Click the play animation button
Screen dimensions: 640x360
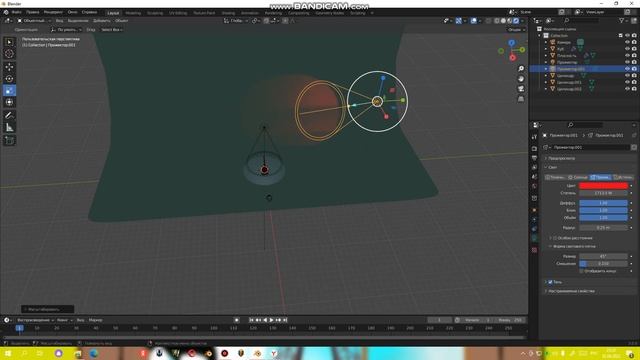click(271, 320)
